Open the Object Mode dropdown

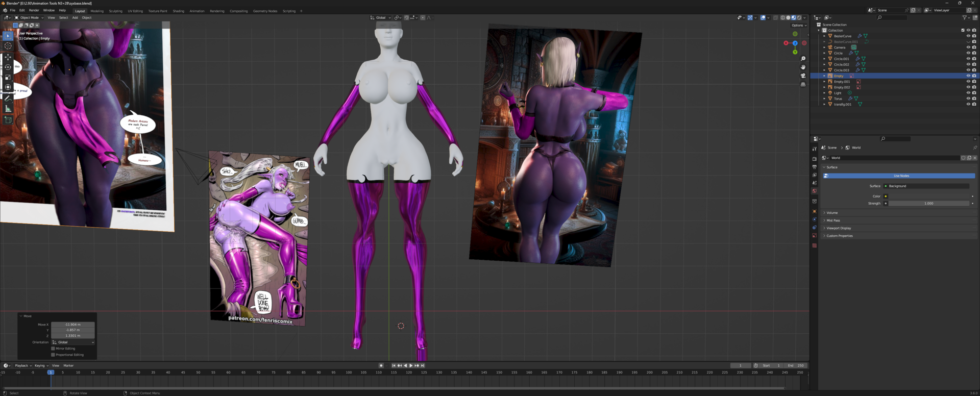click(x=29, y=17)
